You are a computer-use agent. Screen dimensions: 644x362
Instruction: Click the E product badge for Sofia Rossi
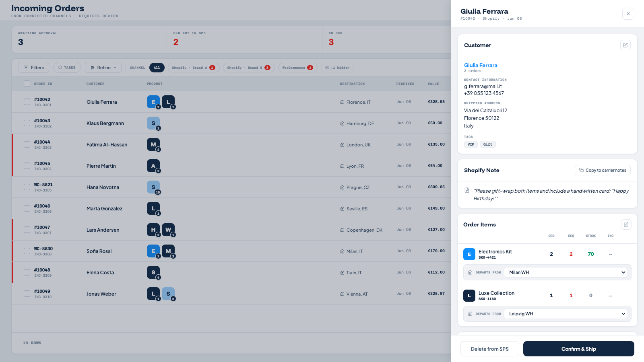153,251
